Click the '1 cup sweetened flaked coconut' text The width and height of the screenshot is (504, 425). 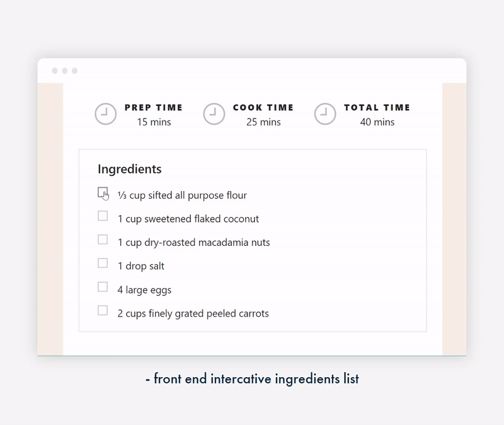(188, 219)
